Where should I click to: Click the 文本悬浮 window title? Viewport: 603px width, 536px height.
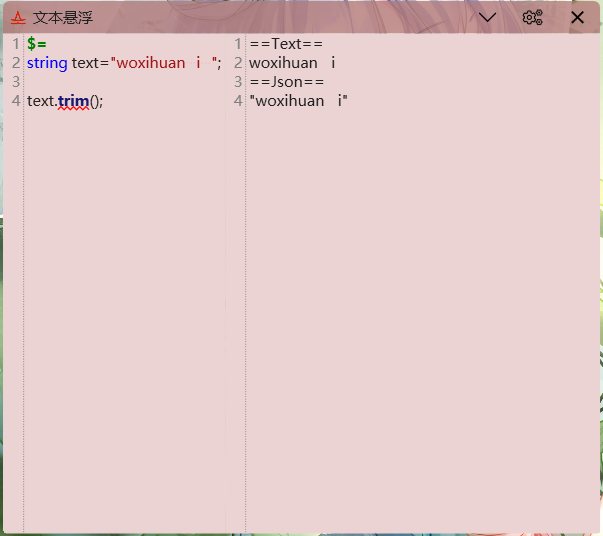point(63,18)
